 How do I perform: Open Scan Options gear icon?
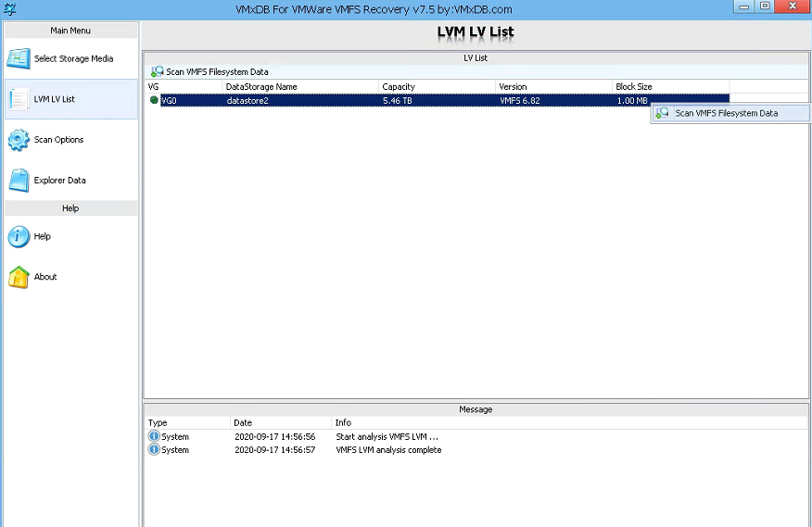19,140
